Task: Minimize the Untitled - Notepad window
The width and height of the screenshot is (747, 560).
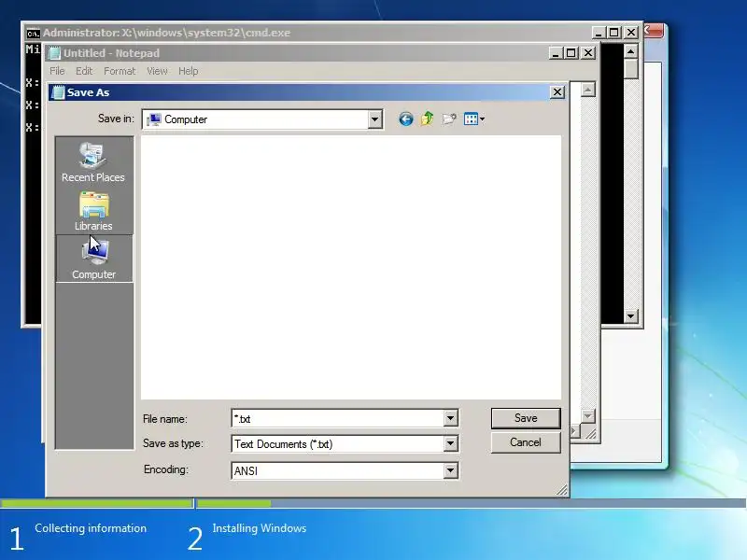Action: 556,53
